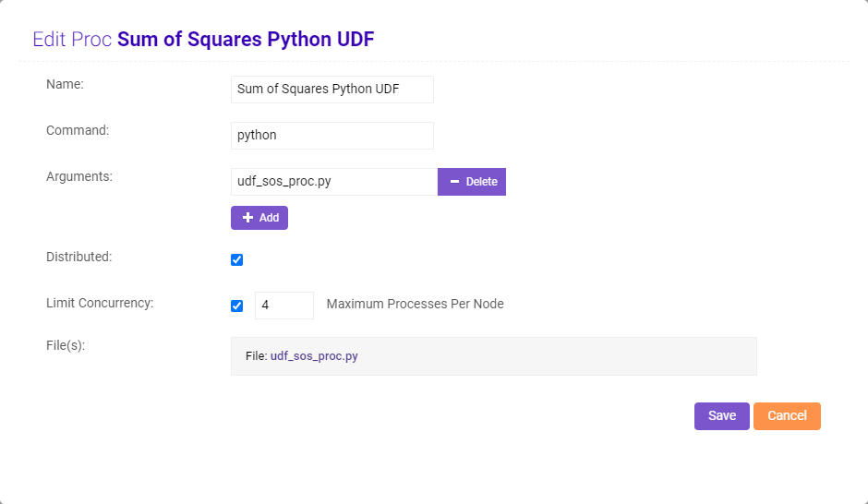This screenshot has width=868, height=504.
Task: Click the "Limit Concurrency:" label text
Action: click(100, 303)
